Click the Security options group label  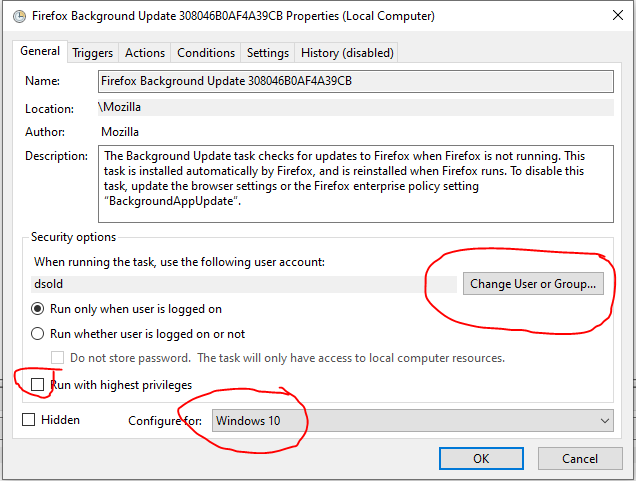(73, 237)
